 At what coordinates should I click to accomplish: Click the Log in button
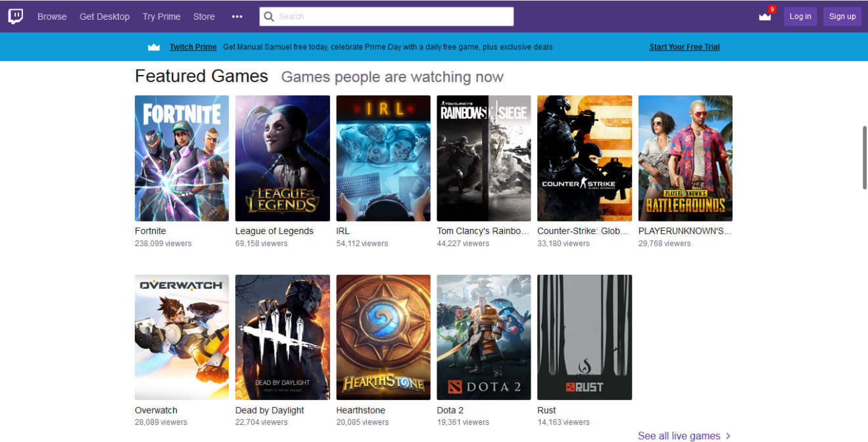click(800, 16)
